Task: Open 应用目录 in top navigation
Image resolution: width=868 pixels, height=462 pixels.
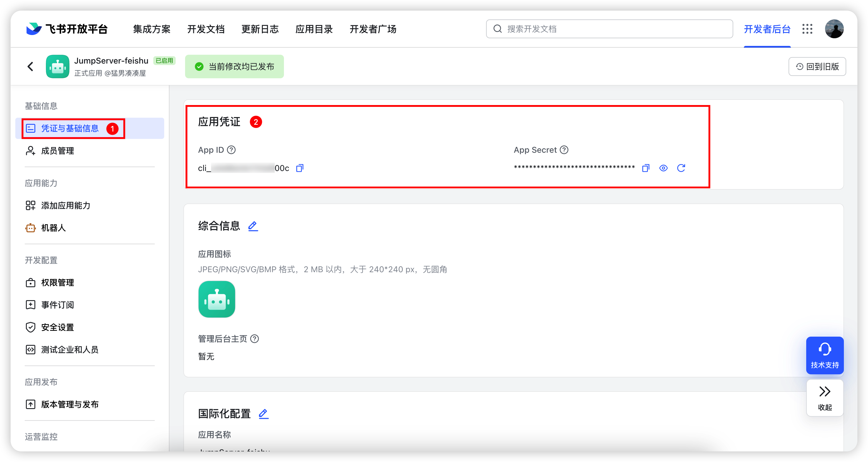Action: pos(314,29)
